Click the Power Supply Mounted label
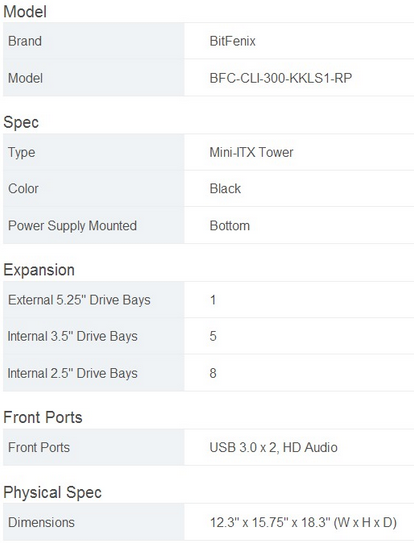The height and width of the screenshot is (543, 414). (72, 226)
